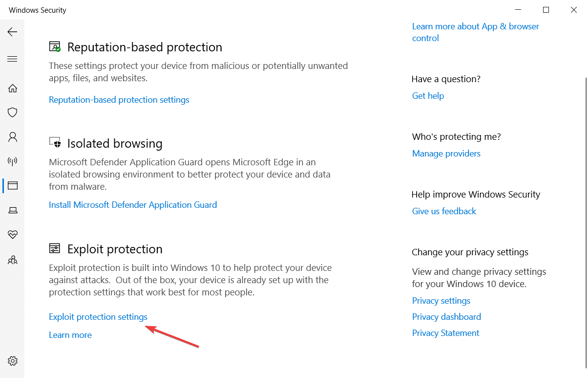Viewport: 588px width, 378px height.
Task: Open Device performance & health heart icon
Action: (13, 235)
